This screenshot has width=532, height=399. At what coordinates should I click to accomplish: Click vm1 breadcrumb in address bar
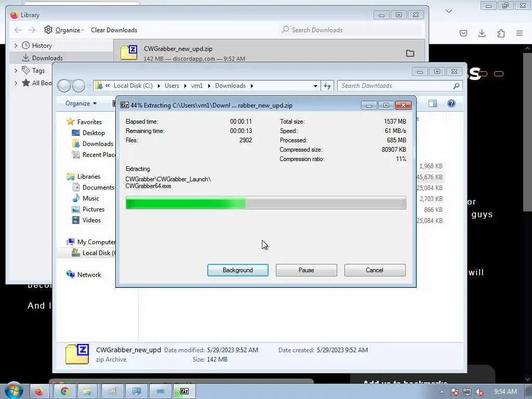click(197, 86)
